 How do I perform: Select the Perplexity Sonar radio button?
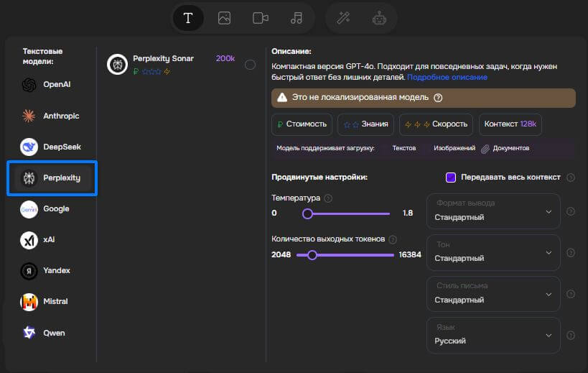250,65
